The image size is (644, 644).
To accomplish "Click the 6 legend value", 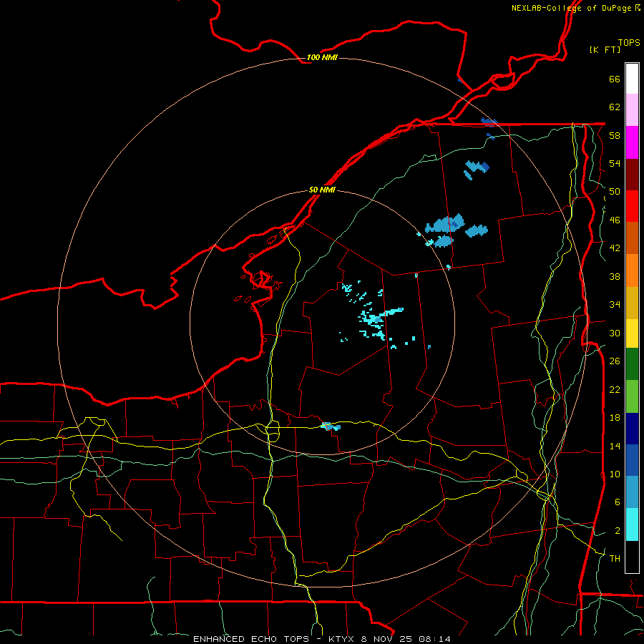I will pyautogui.click(x=618, y=502).
